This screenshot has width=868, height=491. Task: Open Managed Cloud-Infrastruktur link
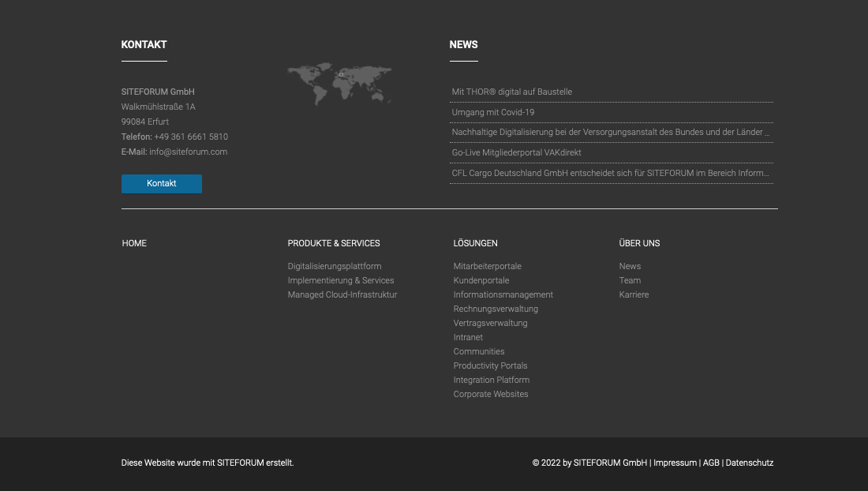(342, 295)
